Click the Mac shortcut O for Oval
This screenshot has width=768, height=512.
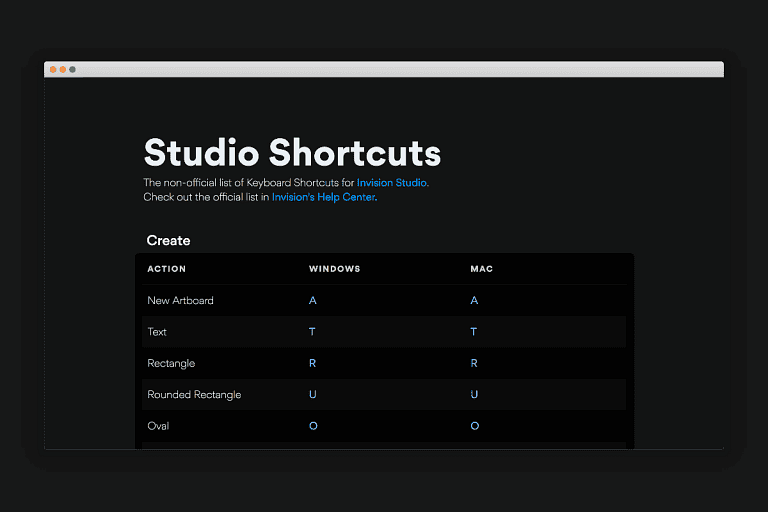(474, 426)
